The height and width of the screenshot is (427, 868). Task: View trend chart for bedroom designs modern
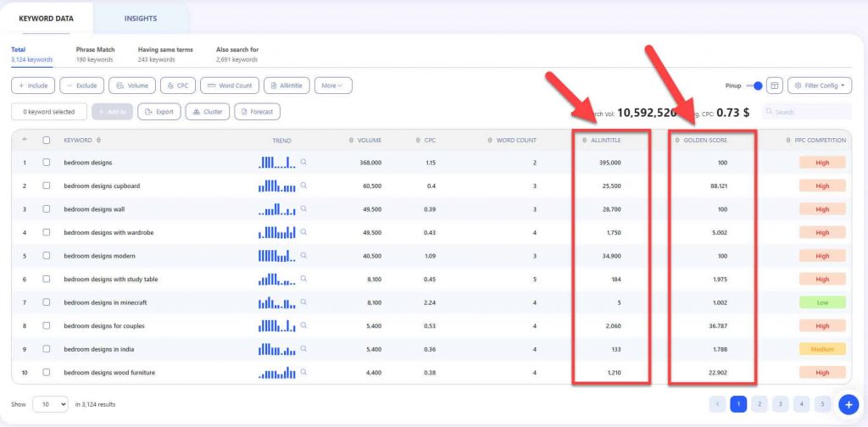(277, 256)
